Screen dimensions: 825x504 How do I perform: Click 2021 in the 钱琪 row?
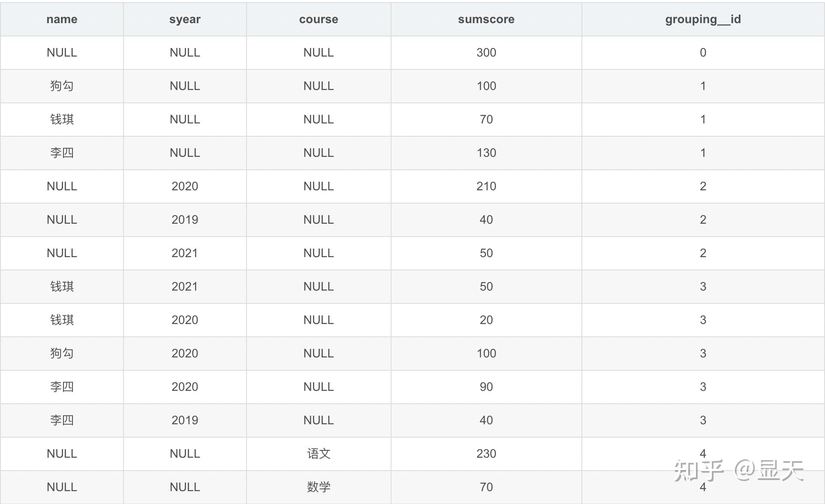pos(185,287)
